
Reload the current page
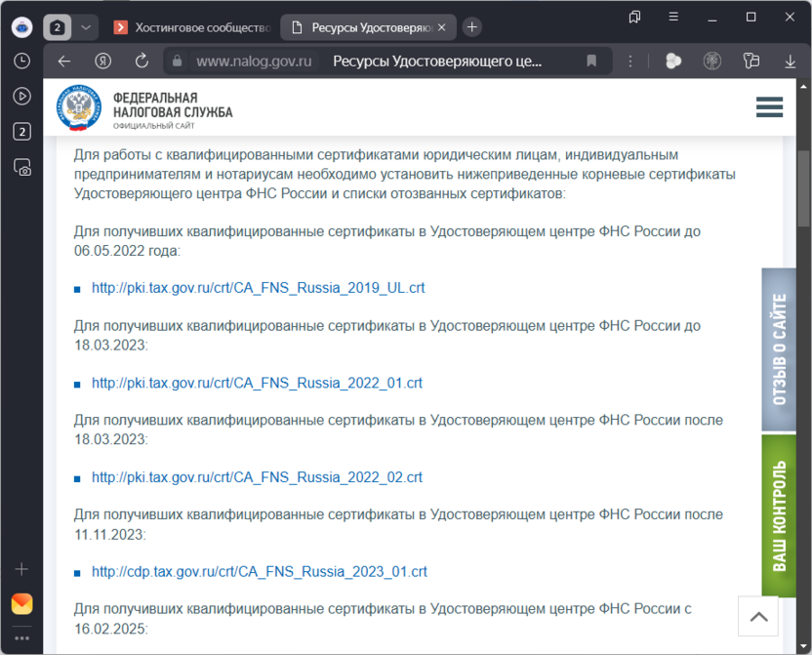point(142,61)
